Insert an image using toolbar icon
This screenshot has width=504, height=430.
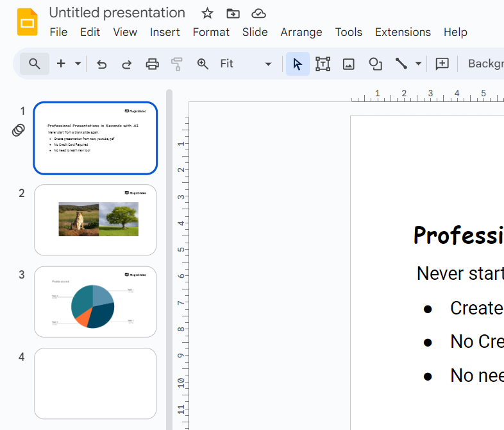pyautogui.click(x=348, y=64)
